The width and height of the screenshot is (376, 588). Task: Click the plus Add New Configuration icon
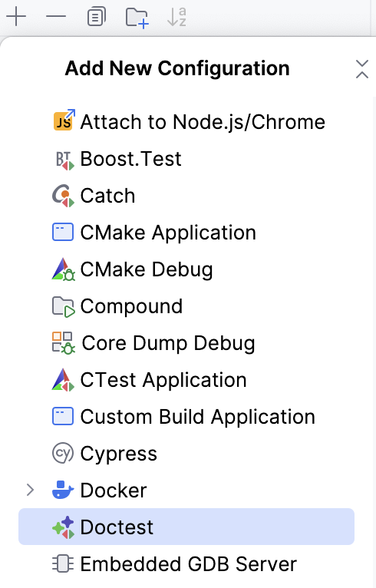tap(16, 17)
